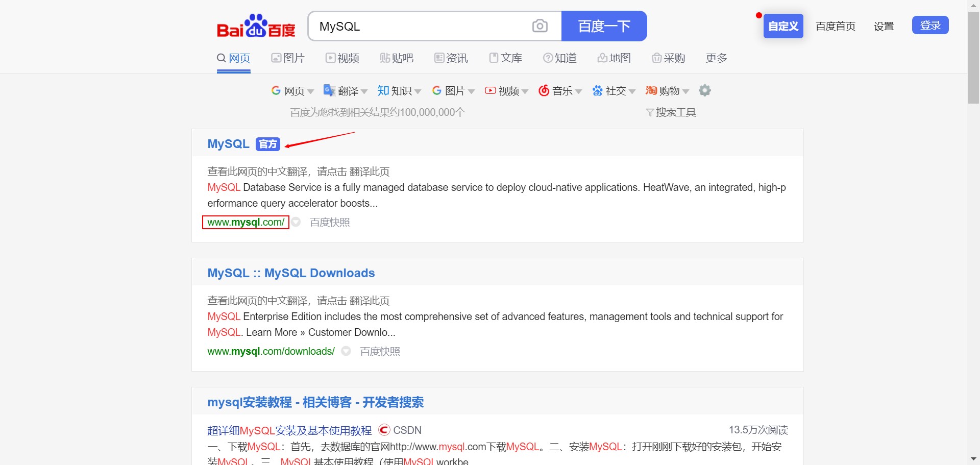Open 百度快照 for www.mysql.com/

pos(330,222)
